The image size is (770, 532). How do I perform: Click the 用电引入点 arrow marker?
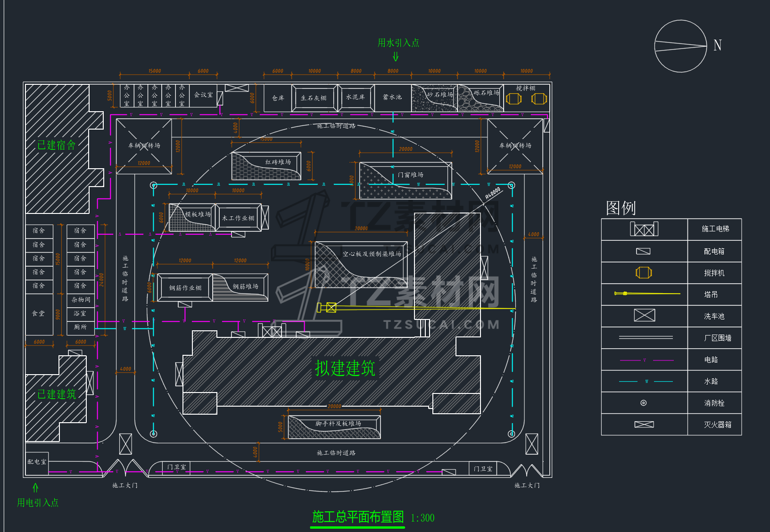click(35, 487)
